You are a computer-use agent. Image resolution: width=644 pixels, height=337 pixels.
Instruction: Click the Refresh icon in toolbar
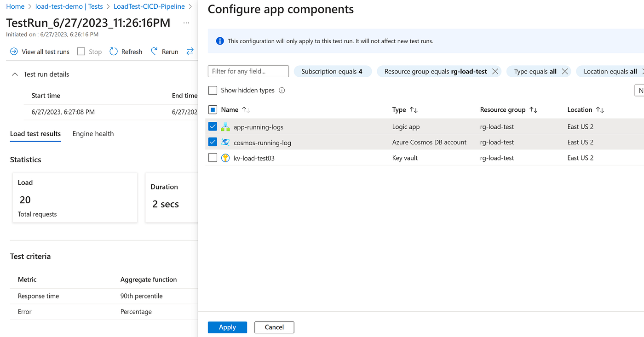point(114,51)
